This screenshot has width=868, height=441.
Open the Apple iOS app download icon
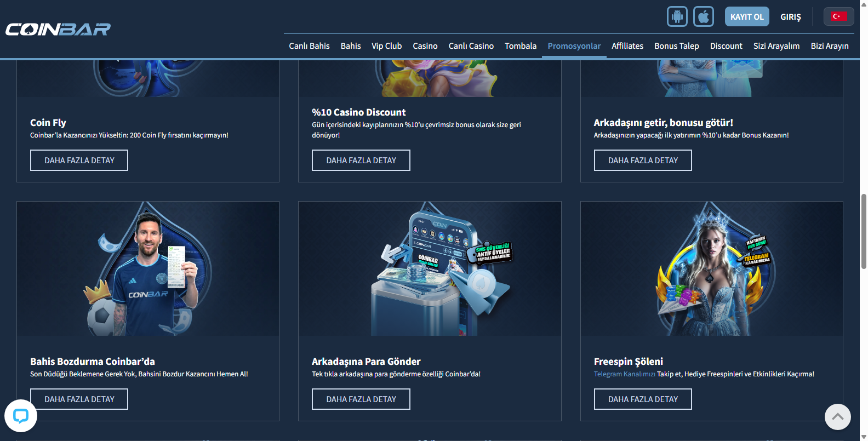pyautogui.click(x=704, y=16)
